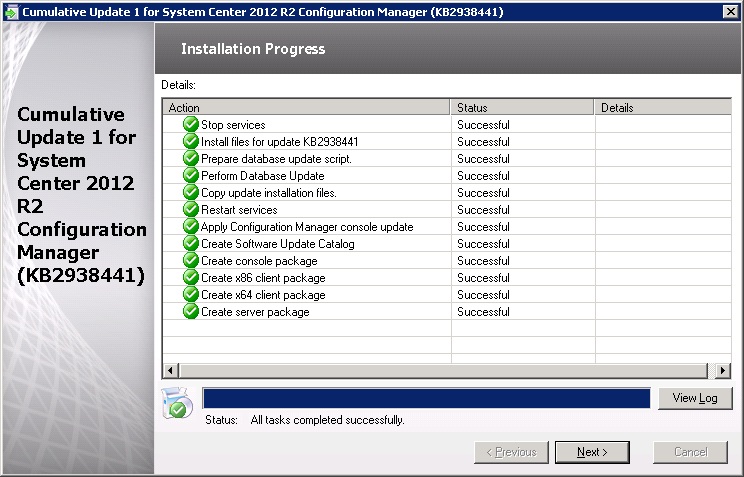Click the installer icon beside the progress bar
This screenshot has width=744, height=477.
[x=177, y=402]
